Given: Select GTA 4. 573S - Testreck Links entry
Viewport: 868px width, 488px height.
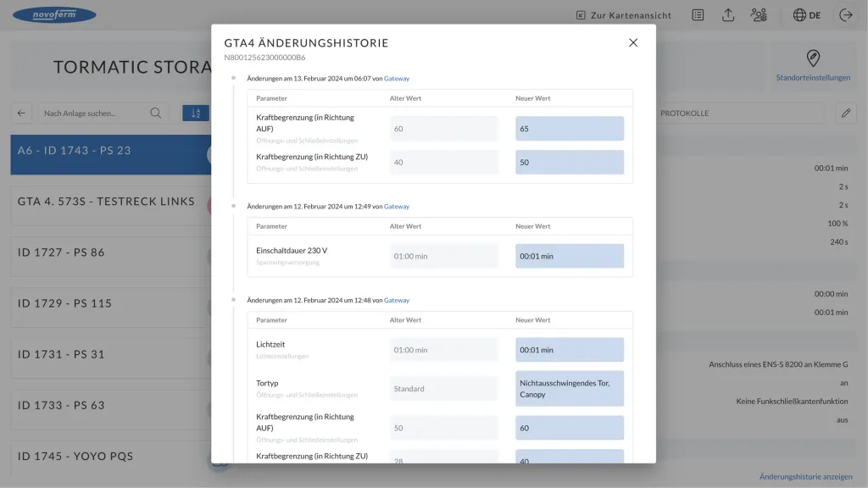Looking at the screenshot, I should (x=111, y=205).
